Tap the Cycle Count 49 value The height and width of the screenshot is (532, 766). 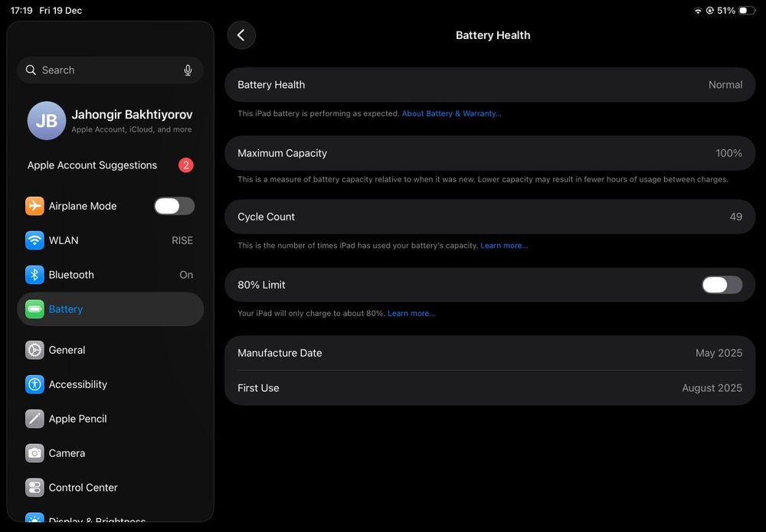735,217
